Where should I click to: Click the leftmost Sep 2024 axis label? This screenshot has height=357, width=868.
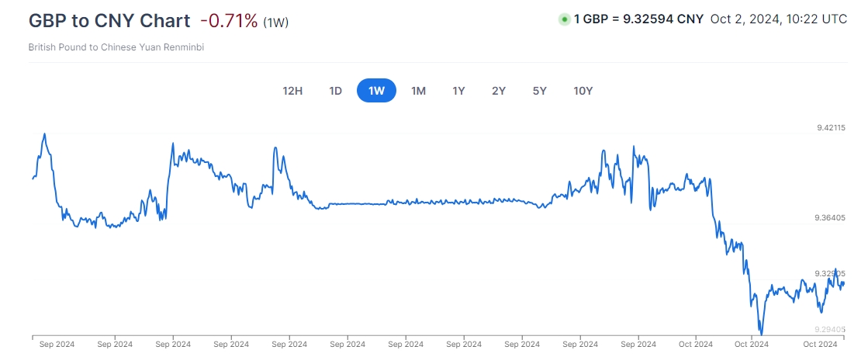pyautogui.click(x=55, y=344)
